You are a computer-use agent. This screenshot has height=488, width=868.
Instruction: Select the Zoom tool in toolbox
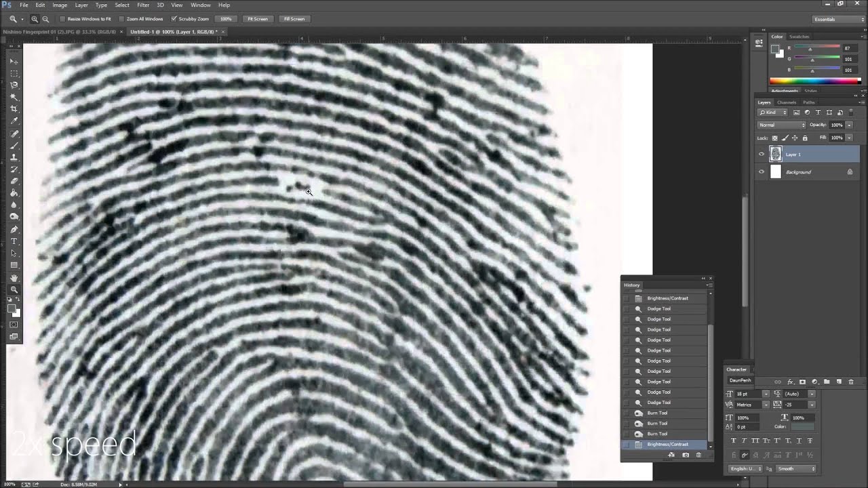coord(14,290)
